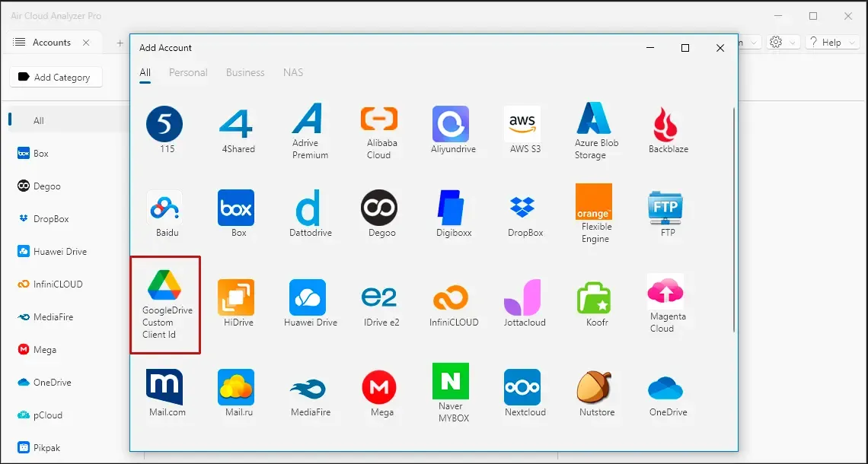
Task: Pick Box in the Add Account grid
Action: 236,208
